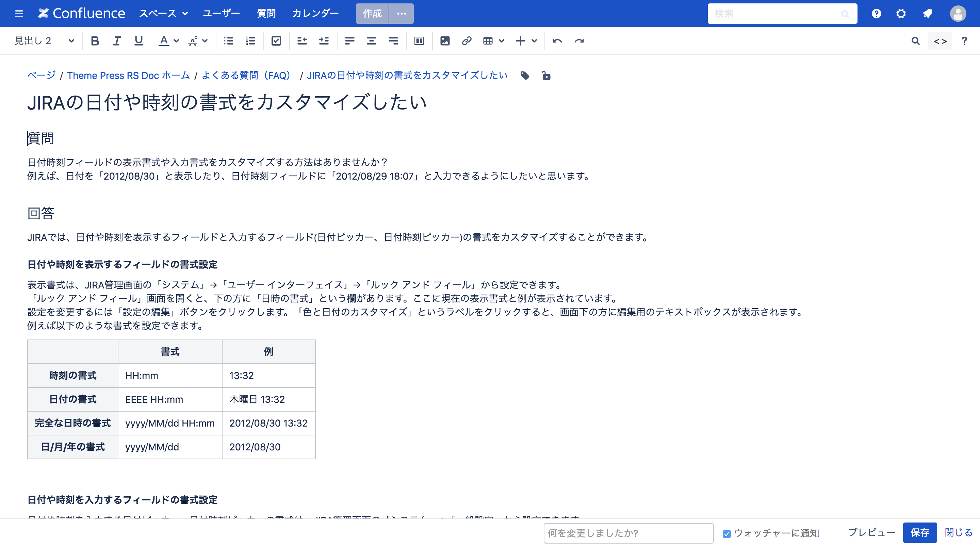Open the help menu in header
Viewport: 980px width, 547px height.
(876, 14)
